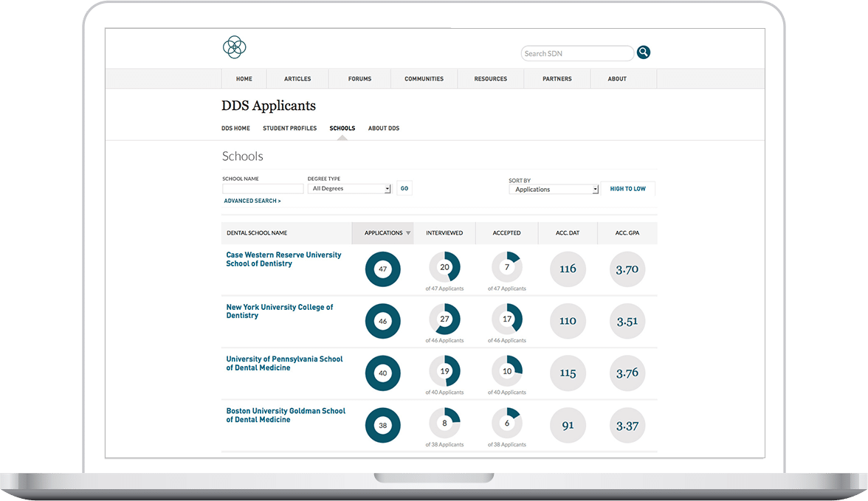Click the SDN flower logo
The height and width of the screenshot is (501, 868).
[x=234, y=46]
